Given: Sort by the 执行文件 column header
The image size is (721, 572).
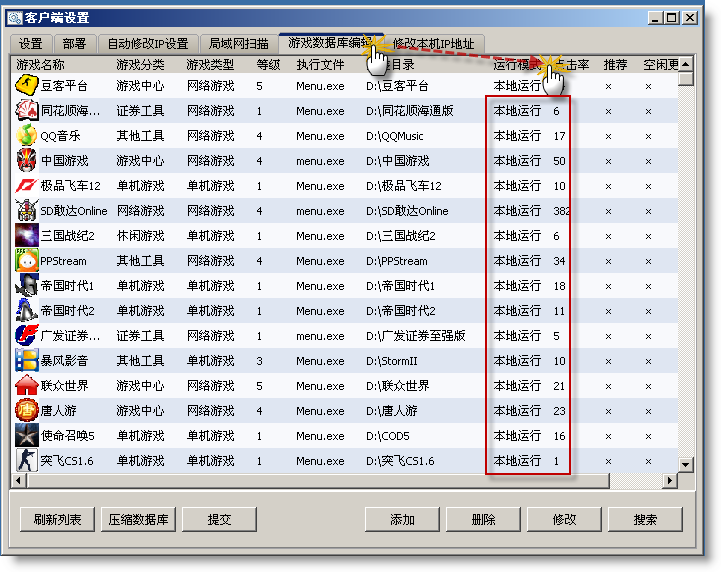Looking at the screenshot, I should click(320, 64).
